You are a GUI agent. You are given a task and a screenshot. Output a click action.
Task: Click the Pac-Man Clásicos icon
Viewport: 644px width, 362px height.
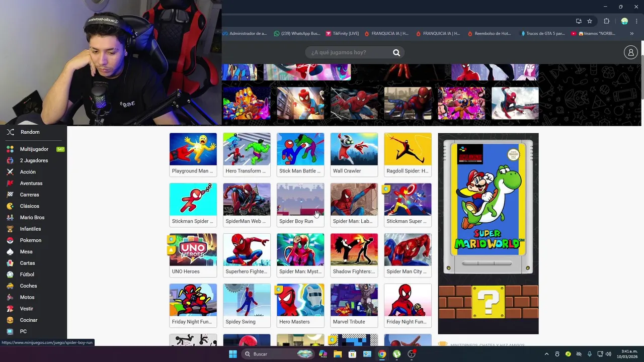[10, 206]
